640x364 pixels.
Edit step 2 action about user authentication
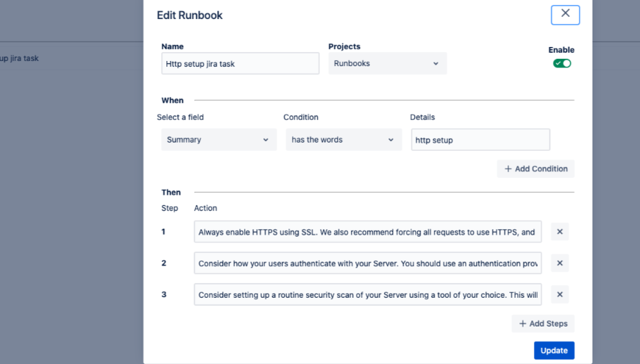368,263
